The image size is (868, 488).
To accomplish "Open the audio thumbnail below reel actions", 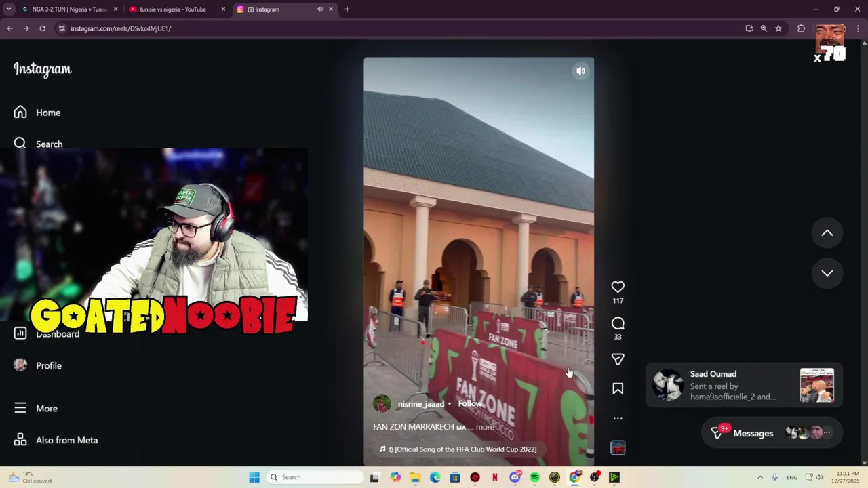I will coord(618,448).
